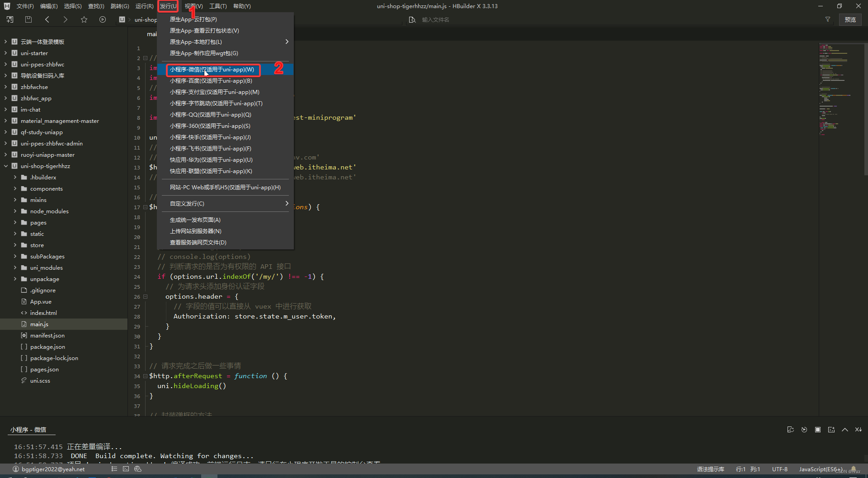Click the filter funnel icon near preview

click(x=828, y=19)
